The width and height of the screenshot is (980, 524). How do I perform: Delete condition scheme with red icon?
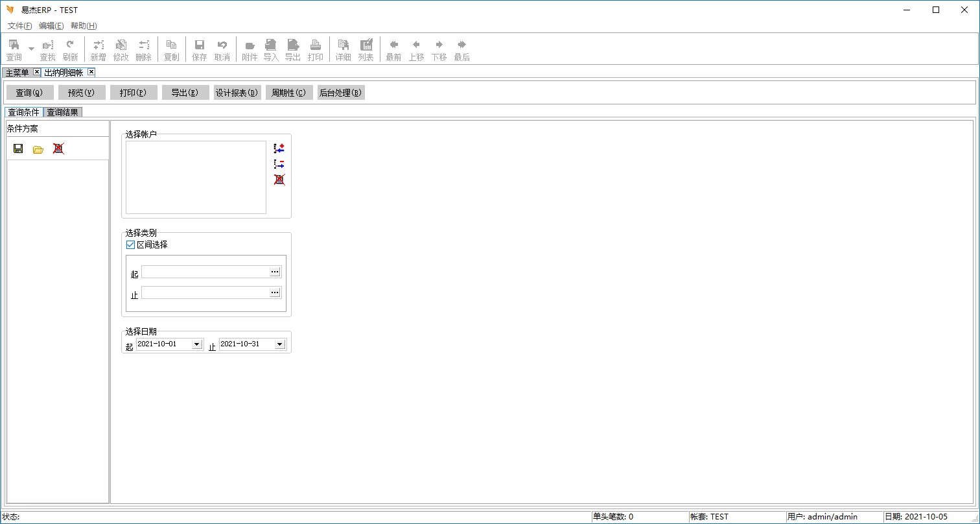tap(58, 149)
